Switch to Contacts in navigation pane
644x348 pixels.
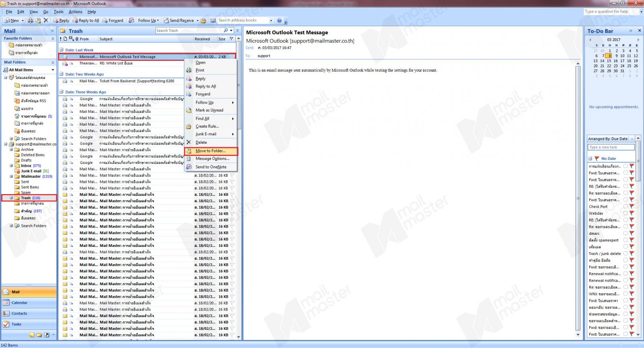(29, 313)
